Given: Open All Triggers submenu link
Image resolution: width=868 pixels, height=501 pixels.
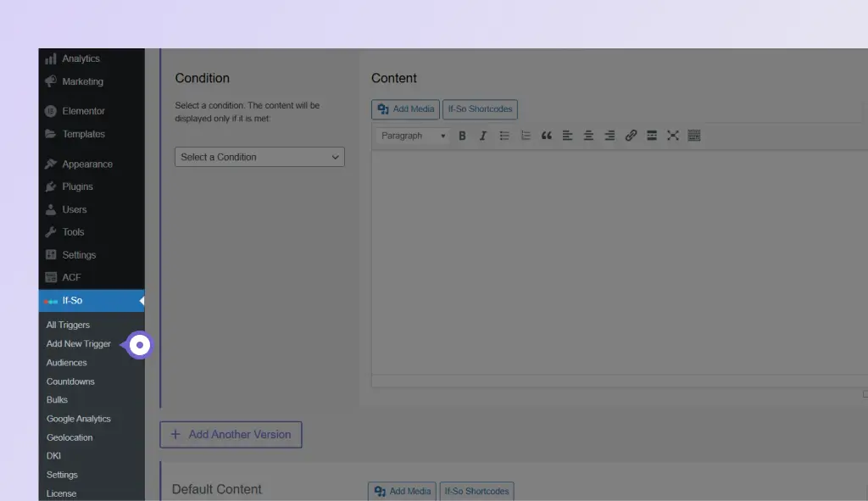Looking at the screenshot, I should pyautogui.click(x=68, y=325).
